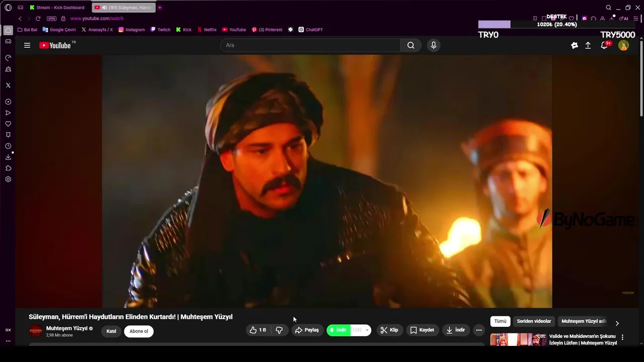Select the Süleyman YouTube tab
Screen dimensions: 644x362
[x=124, y=8]
